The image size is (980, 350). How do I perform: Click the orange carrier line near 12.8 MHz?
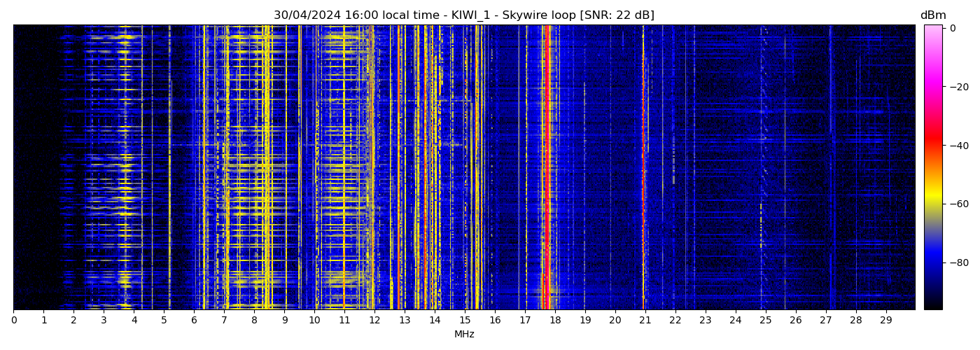tap(399, 168)
